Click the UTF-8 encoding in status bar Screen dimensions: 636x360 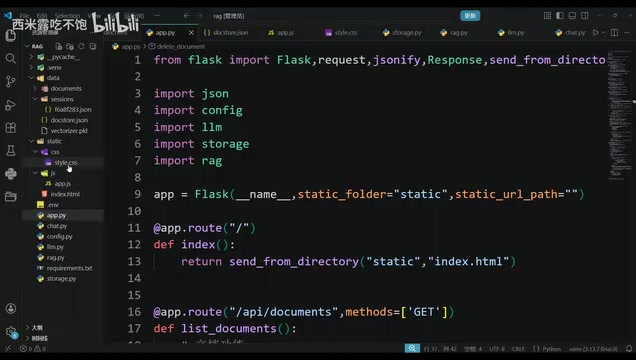point(497,349)
